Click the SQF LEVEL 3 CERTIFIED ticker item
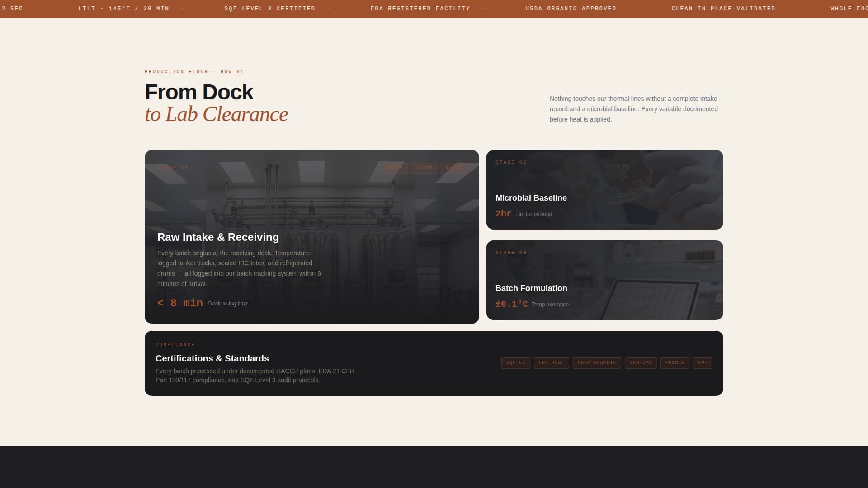 tap(270, 8)
